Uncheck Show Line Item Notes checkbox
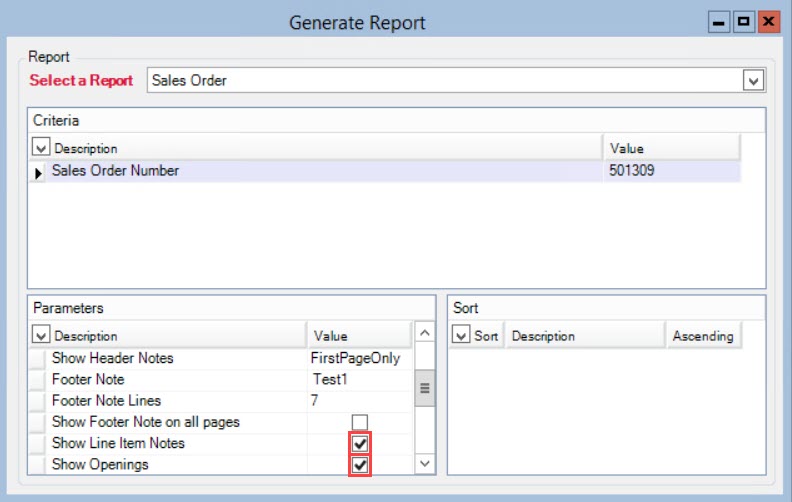 [x=360, y=443]
